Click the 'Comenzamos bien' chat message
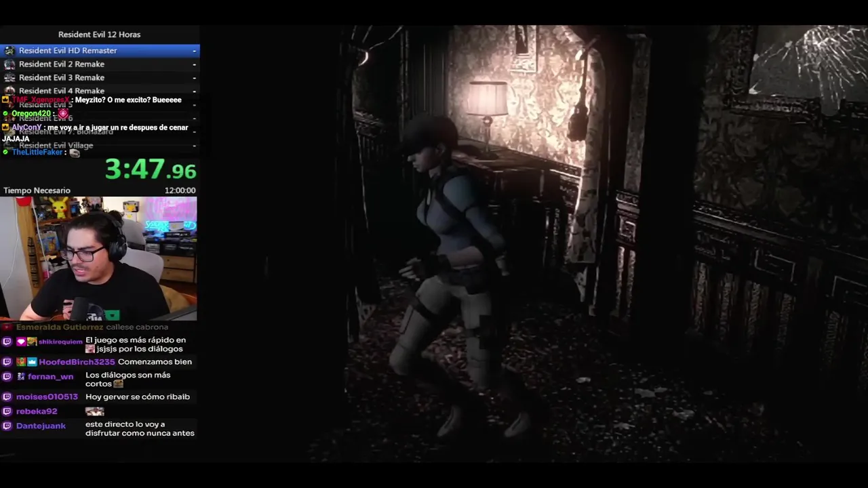Image resolution: width=868 pixels, height=488 pixels. [x=155, y=362]
